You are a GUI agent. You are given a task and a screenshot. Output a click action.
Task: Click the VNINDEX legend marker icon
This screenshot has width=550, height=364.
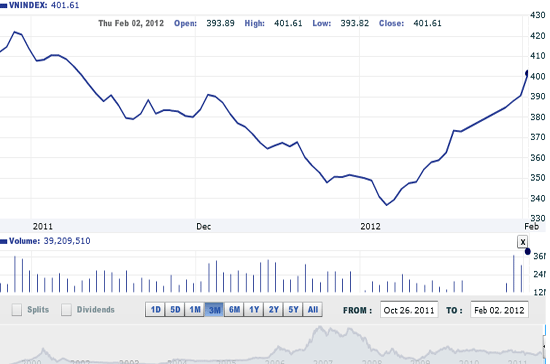4,6
